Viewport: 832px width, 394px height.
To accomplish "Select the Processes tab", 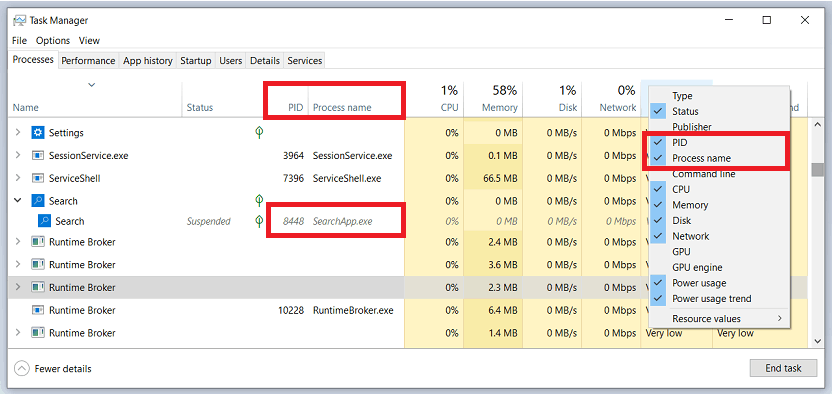I will click(x=33, y=59).
